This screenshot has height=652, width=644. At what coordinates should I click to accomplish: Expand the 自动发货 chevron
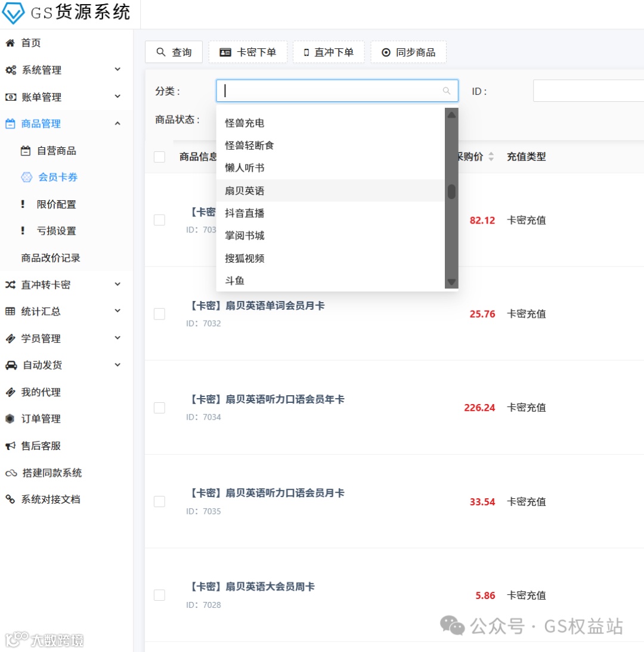click(x=117, y=365)
